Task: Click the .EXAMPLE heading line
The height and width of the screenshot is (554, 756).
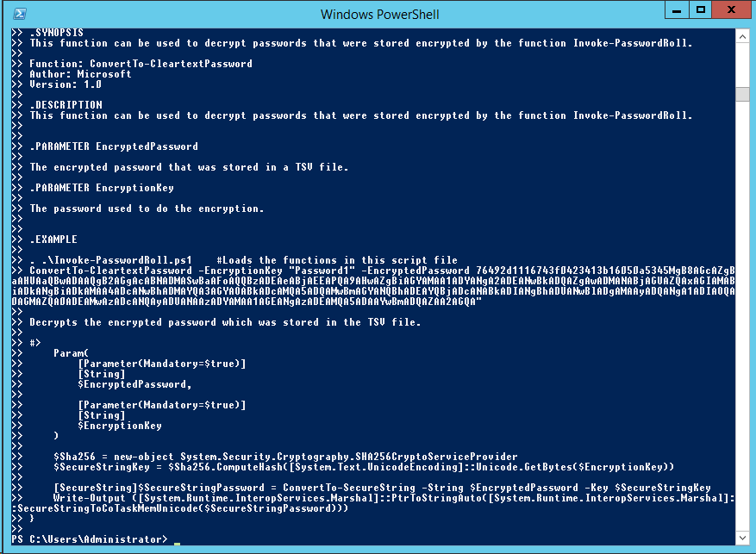Action: click(x=53, y=240)
